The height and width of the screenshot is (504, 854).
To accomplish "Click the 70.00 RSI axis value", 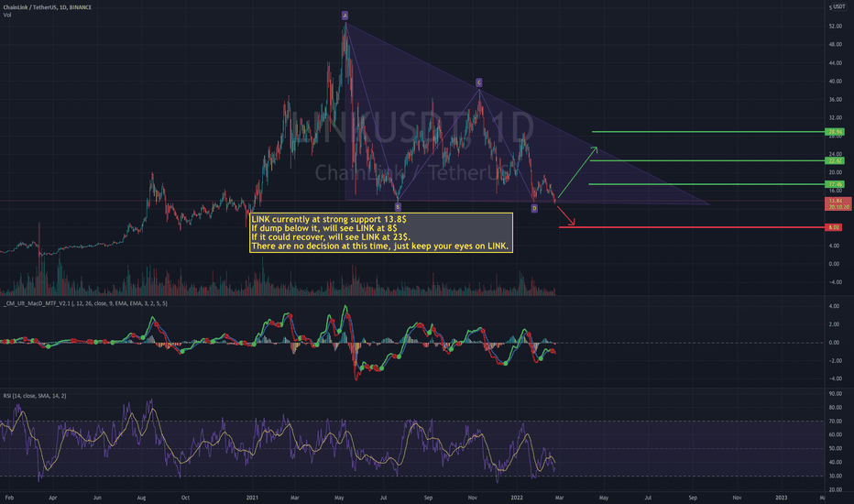I will (x=835, y=422).
